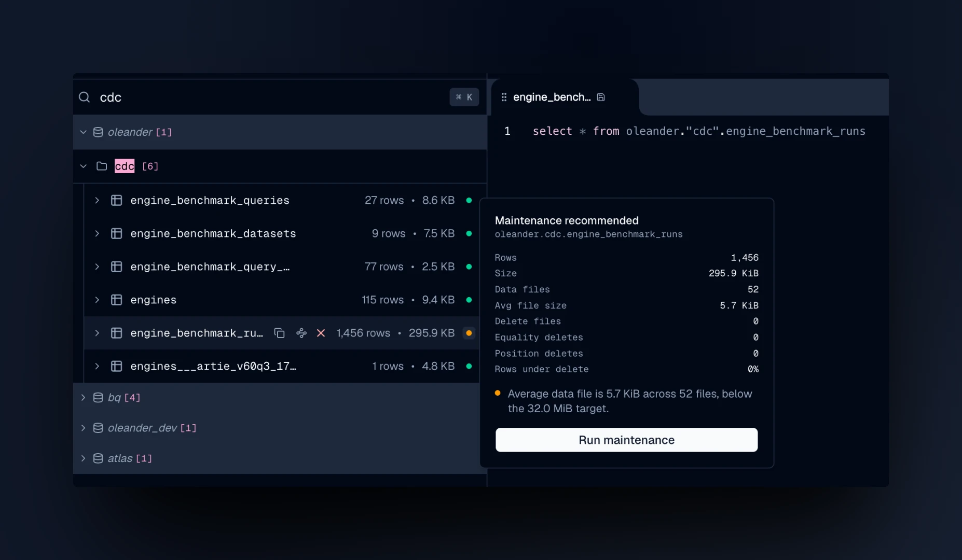Copy the engine_benchmark_ru… table name
This screenshot has height=560, width=962.
point(279,333)
